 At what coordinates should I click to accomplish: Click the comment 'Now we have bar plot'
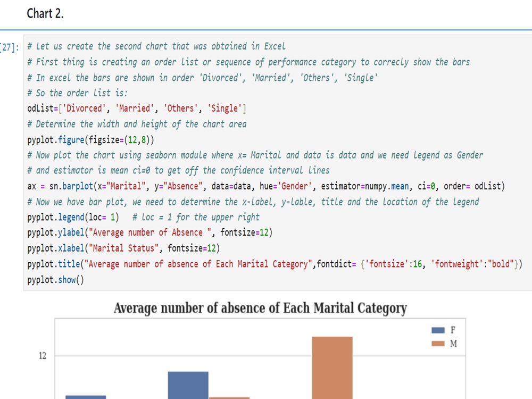tap(253, 202)
